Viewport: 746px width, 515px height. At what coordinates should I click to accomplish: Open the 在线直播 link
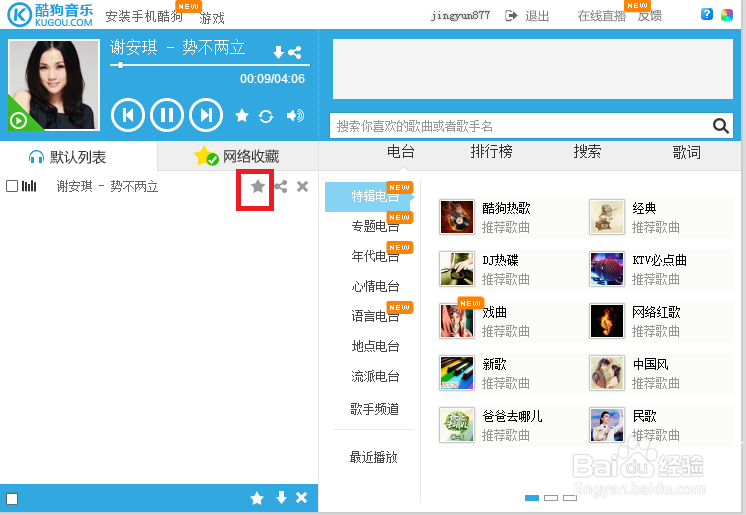point(602,16)
